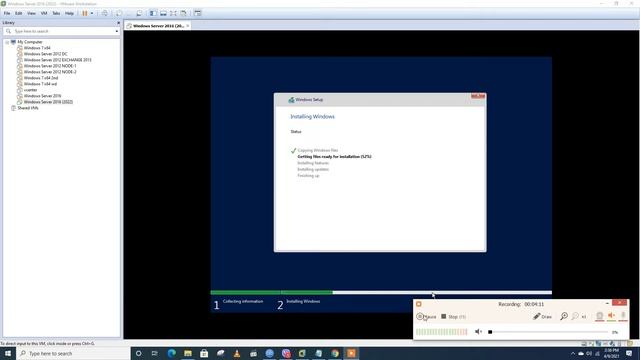Select Windows Server 2012 NODE-2

tap(50, 72)
